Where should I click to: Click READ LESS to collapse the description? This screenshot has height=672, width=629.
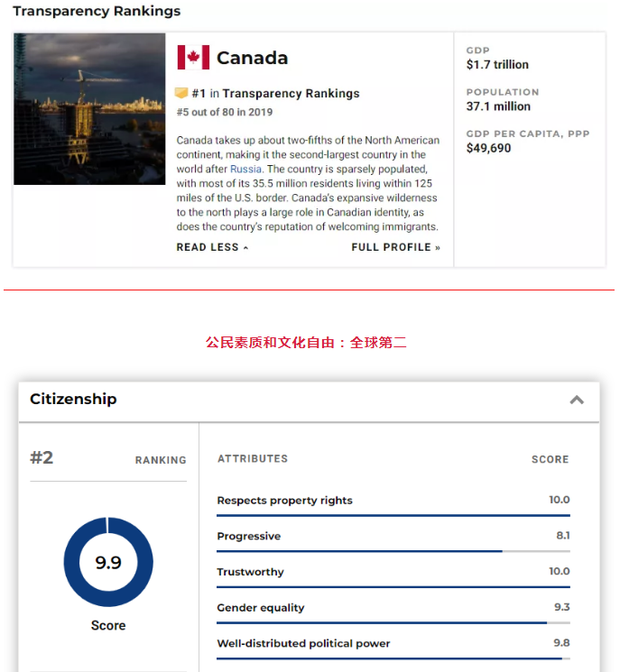click(212, 247)
